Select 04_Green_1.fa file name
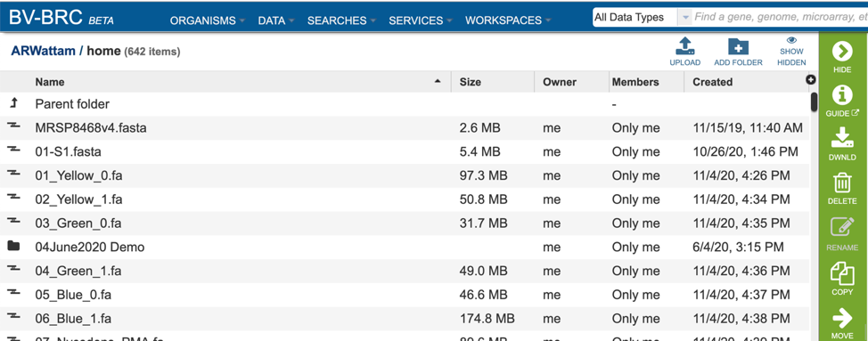 [x=78, y=271]
